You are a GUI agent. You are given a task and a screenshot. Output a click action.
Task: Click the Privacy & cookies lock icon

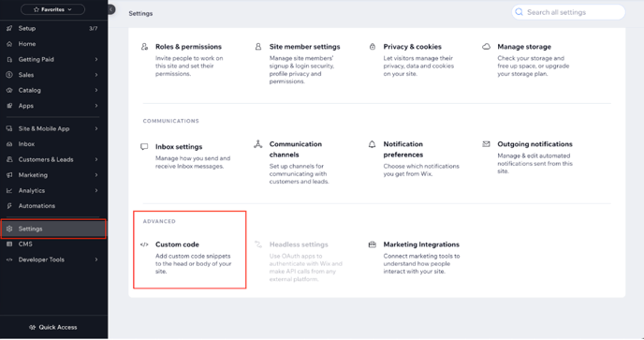point(373,47)
